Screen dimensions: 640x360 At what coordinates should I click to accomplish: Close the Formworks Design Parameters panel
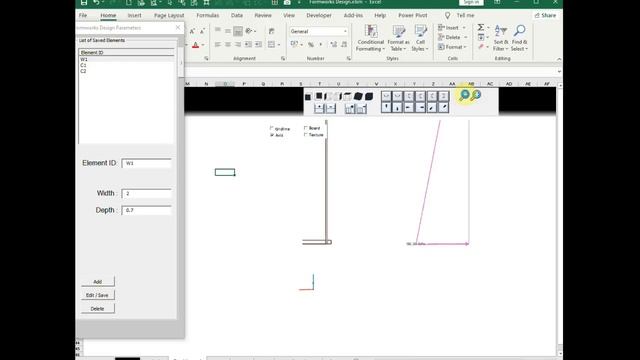click(x=178, y=27)
